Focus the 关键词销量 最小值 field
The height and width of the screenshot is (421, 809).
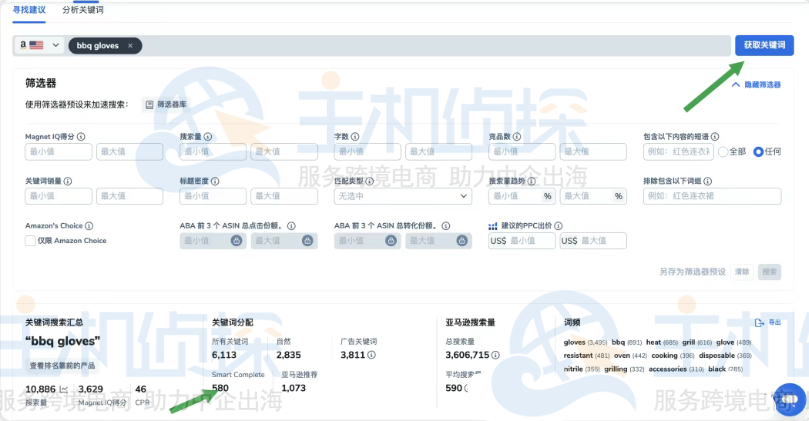pyautogui.click(x=58, y=196)
